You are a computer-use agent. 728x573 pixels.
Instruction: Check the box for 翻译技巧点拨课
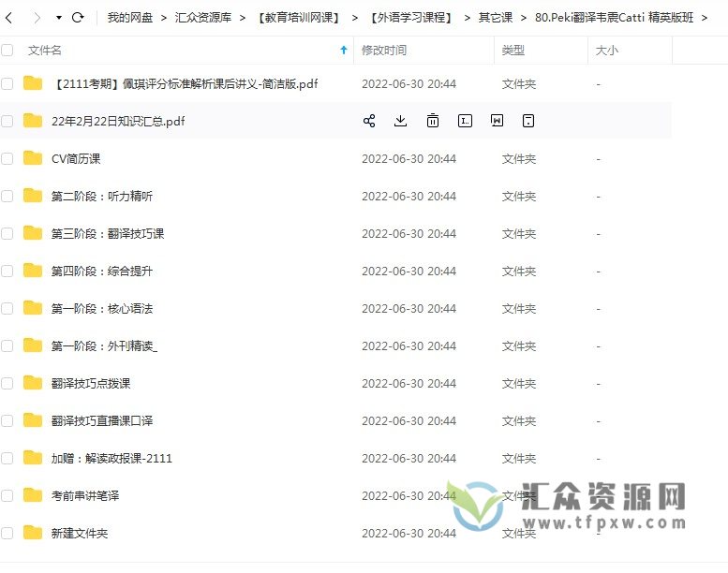(x=7, y=383)
